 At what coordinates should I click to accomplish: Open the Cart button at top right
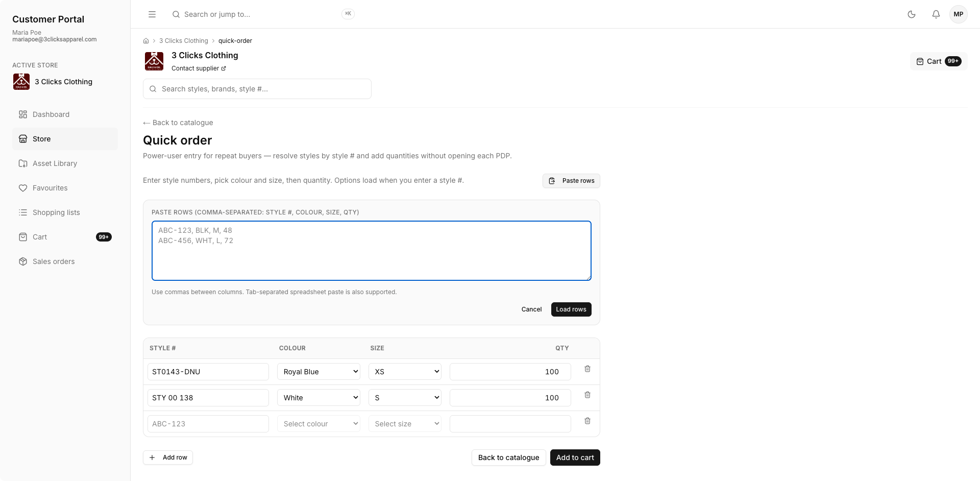pos(939,61)
